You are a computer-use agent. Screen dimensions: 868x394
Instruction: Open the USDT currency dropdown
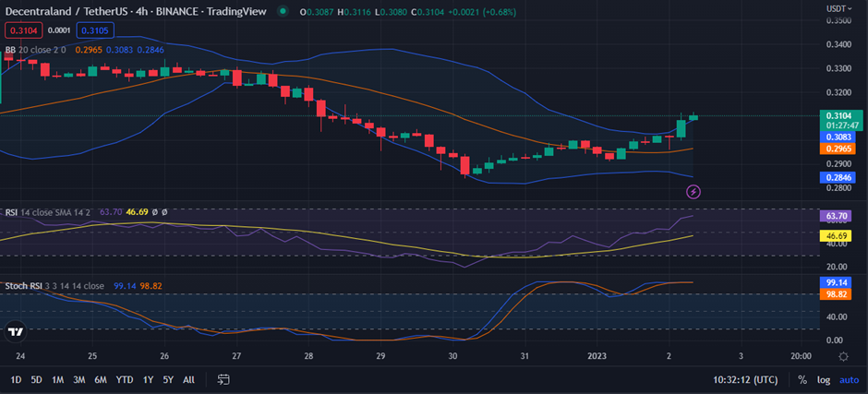click(839, 8)
